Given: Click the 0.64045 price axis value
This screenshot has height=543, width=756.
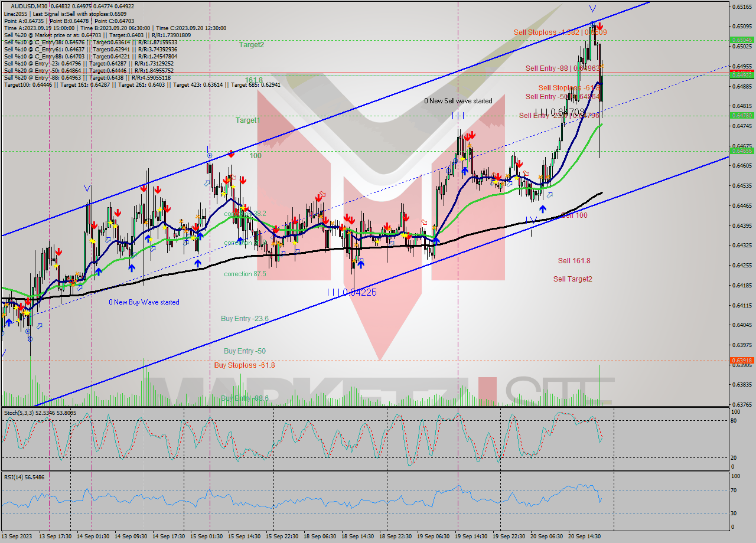Looking at the screenshot, I should 742,325.
